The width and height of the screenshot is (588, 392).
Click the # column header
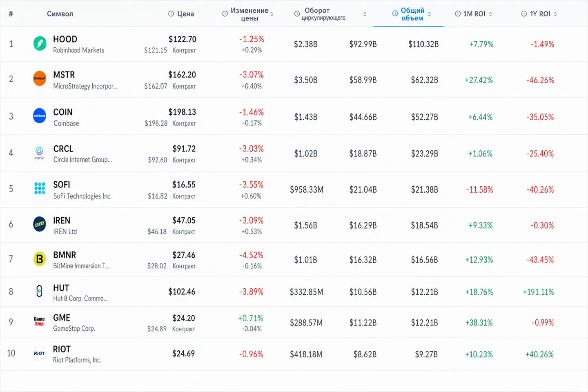[11, 14]
